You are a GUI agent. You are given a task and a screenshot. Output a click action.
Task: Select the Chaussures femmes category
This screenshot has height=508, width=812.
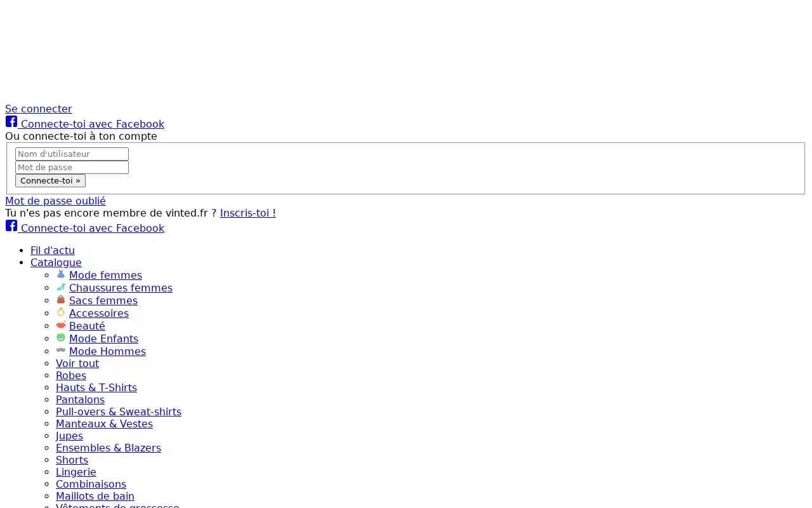tap(121, 288)
